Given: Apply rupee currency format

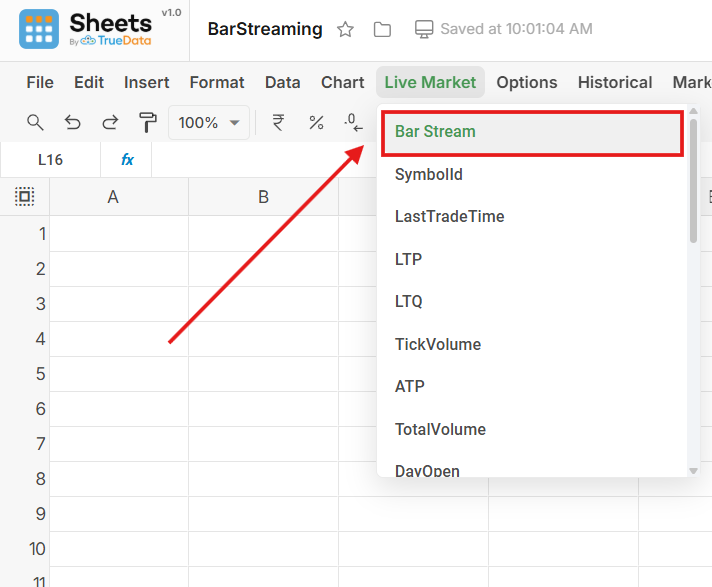Looking at the screenshot, I should [x=278, y=123].
